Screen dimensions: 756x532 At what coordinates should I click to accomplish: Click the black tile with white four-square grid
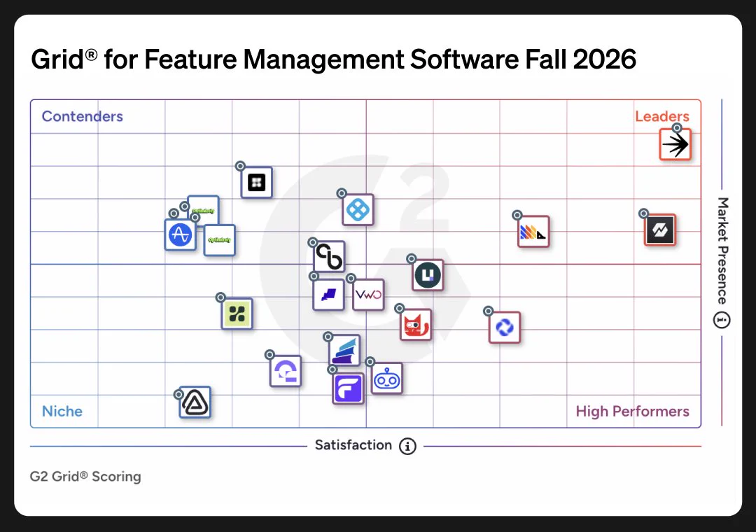[x=256, y=182]
